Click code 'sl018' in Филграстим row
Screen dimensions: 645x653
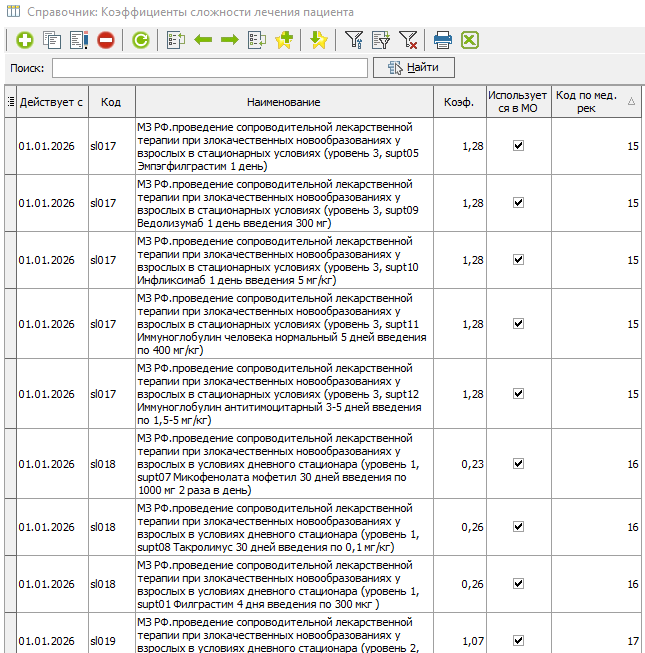tap(103, 584)
